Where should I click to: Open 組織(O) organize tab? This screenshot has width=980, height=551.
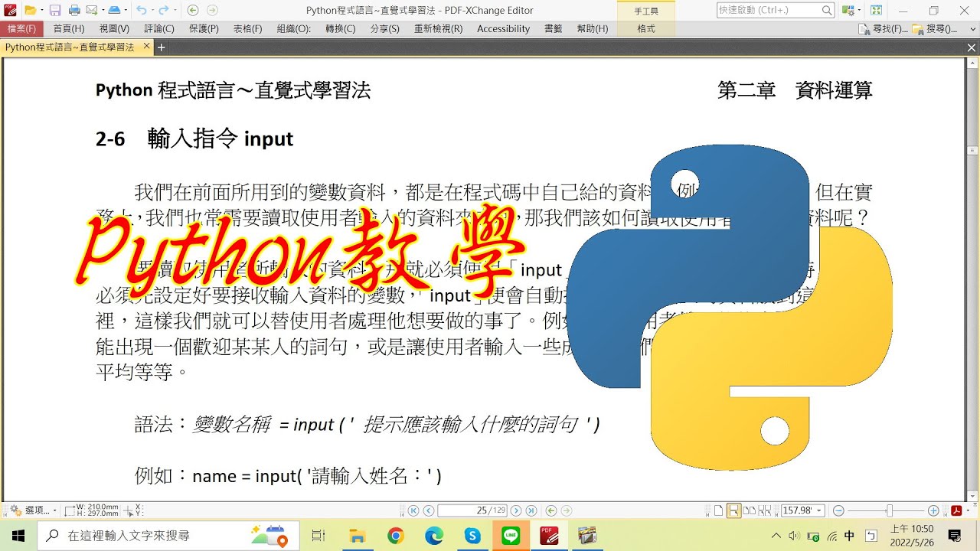pyautogui.click(x=294, y=28)
